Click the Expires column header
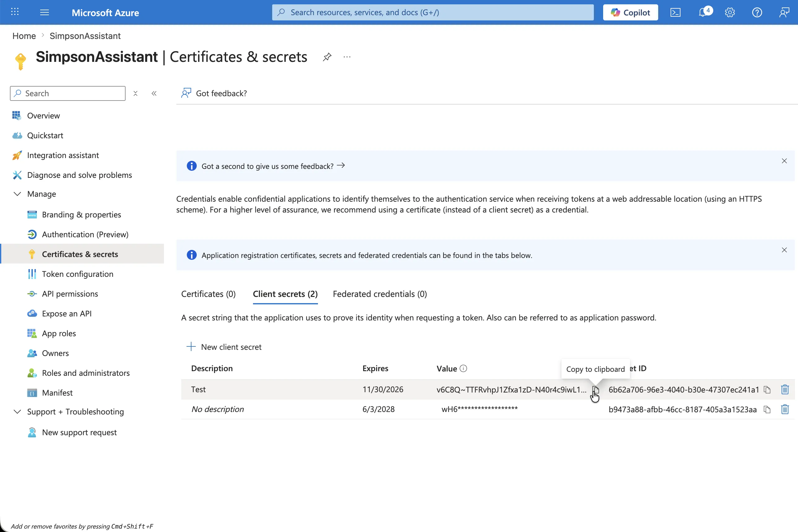 click(x=375, y=368)
